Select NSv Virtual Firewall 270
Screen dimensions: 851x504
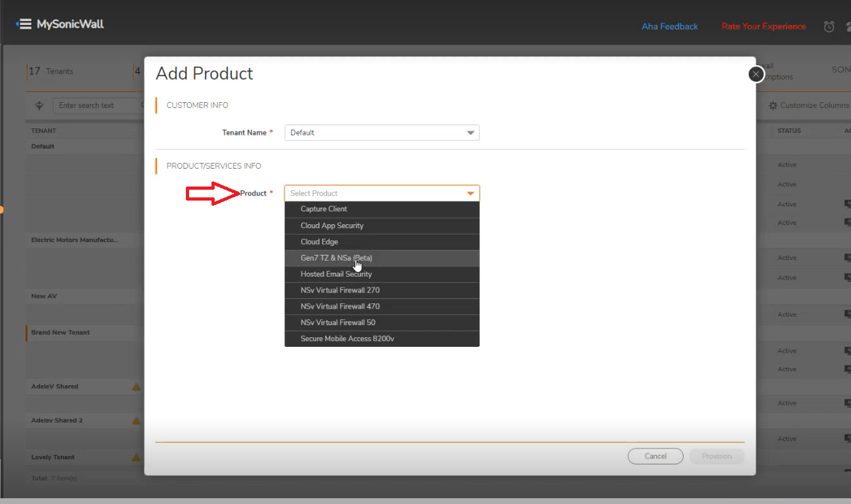point(340,290)
